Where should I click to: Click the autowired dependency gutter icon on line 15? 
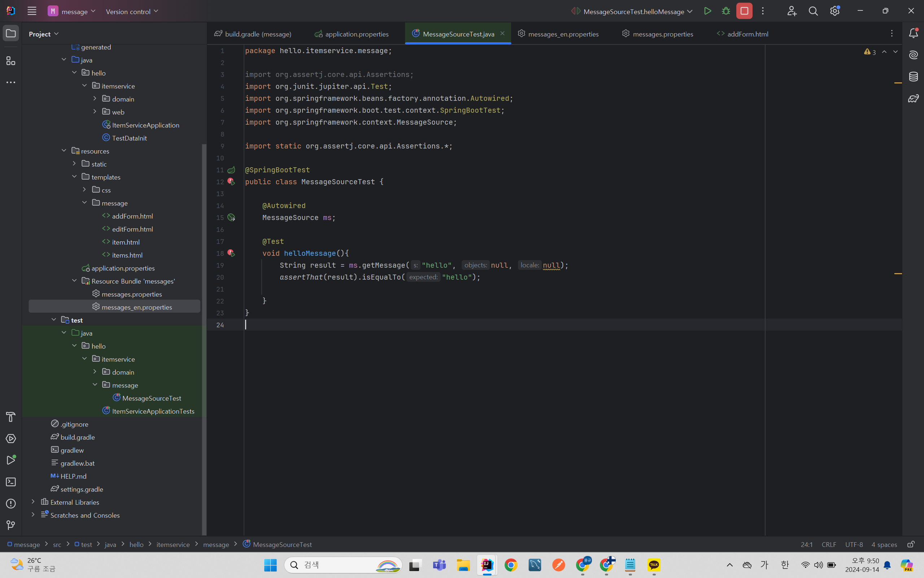tap(231, 217)
